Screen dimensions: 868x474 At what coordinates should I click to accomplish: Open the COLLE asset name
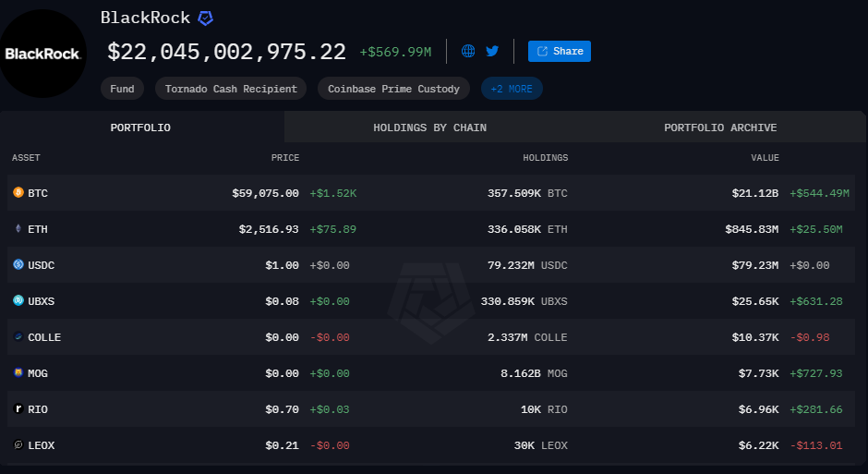tap(44, 337)
